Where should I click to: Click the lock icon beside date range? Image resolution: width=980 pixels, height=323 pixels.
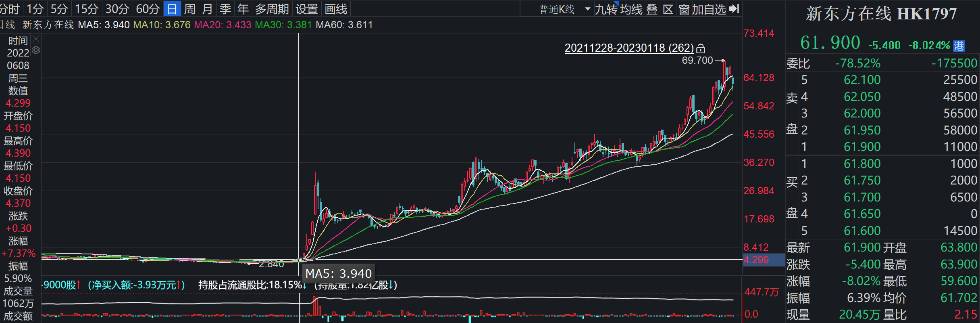coord(701,48)
